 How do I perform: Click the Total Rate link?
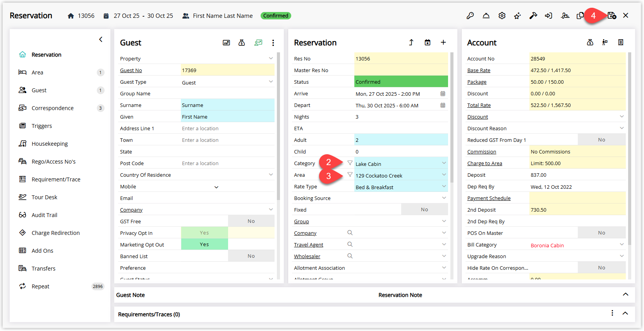pyautogui.click(x=479, y=105)
